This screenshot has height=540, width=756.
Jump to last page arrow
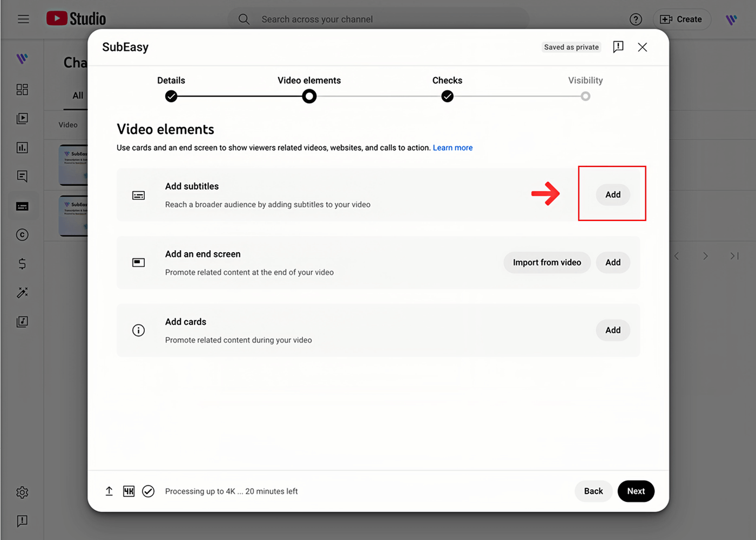(x=734, y=256)
